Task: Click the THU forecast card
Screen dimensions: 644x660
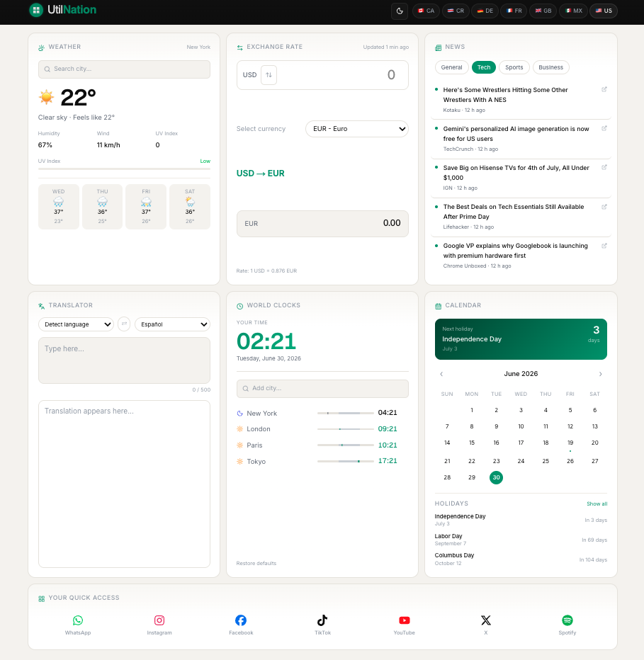Action: pyautogui.click(x=102, y=207)
